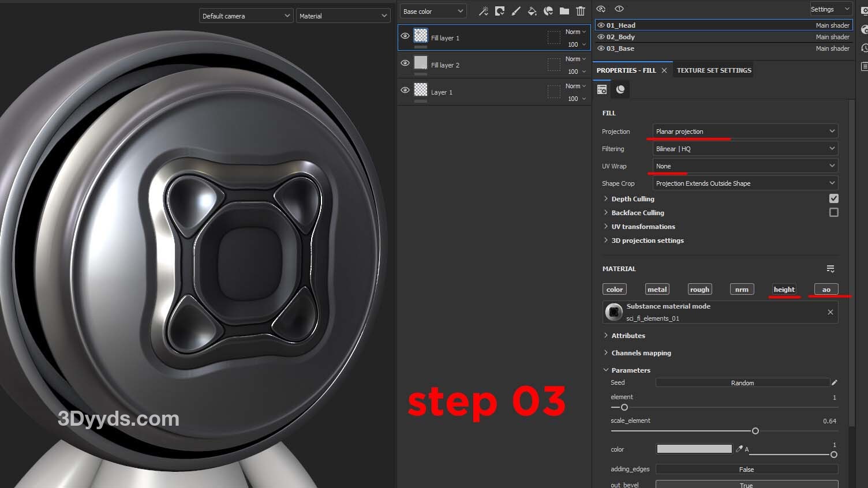Click the add mask icon in layers toolbar
This screenshot has height=488, width=868.
[x=500, y=11]
